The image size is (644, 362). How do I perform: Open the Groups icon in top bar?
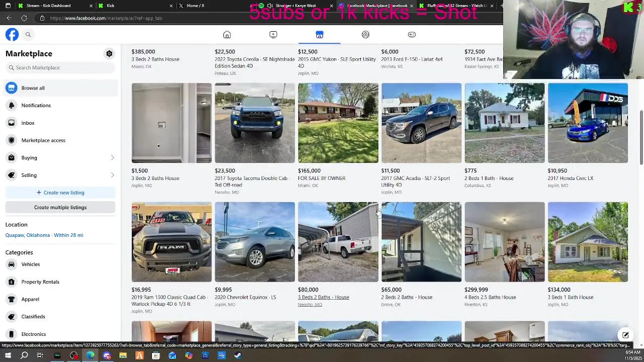click(x=366, y=34)
